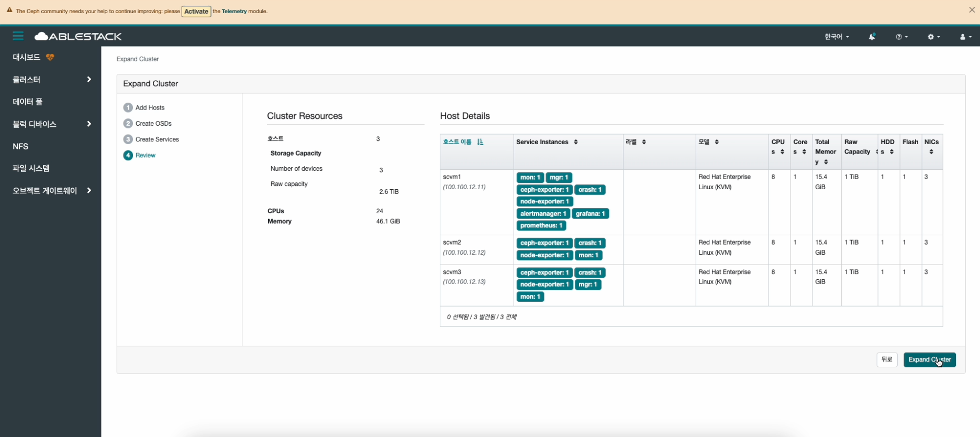This screenshot has width=980, height=437.
Task: Jump to the Create OSDs step
Action: [153, 124]
